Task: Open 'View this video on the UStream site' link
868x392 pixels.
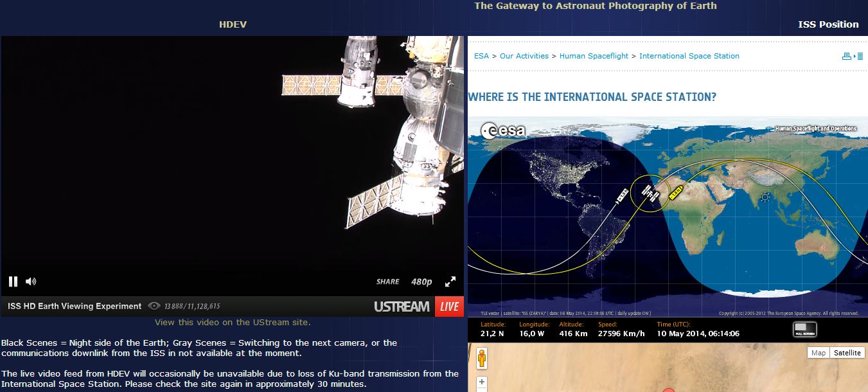Action: click(233, 323)
